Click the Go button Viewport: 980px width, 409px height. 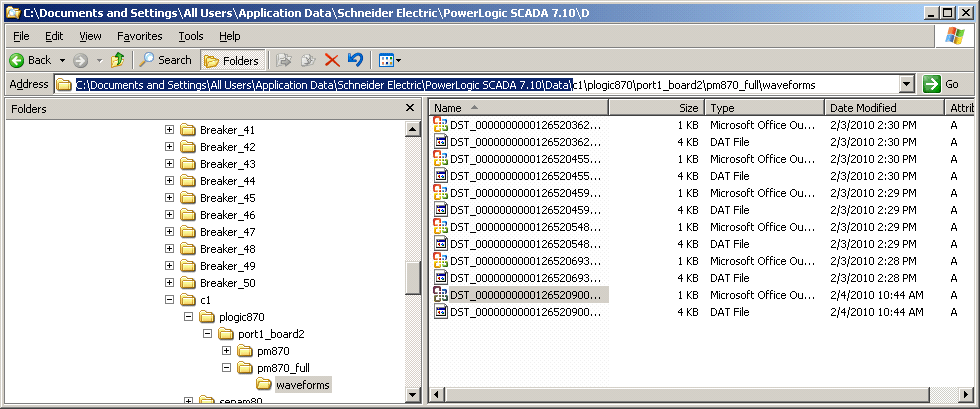[941, 84]
